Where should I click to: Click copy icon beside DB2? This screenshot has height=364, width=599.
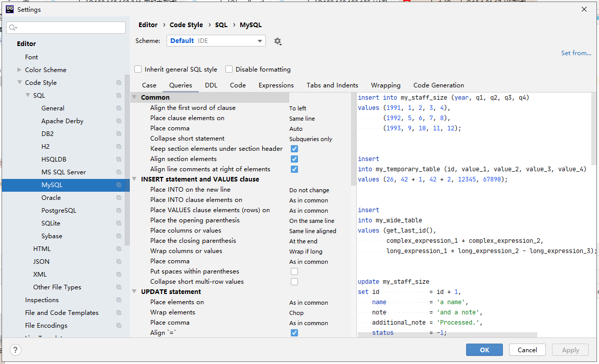(119, 133)
